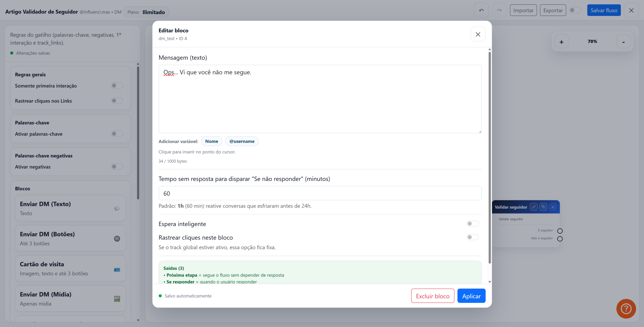The image size is (644, 327).
Task: Click the redo arrow icon
Action: click(499, 10)
